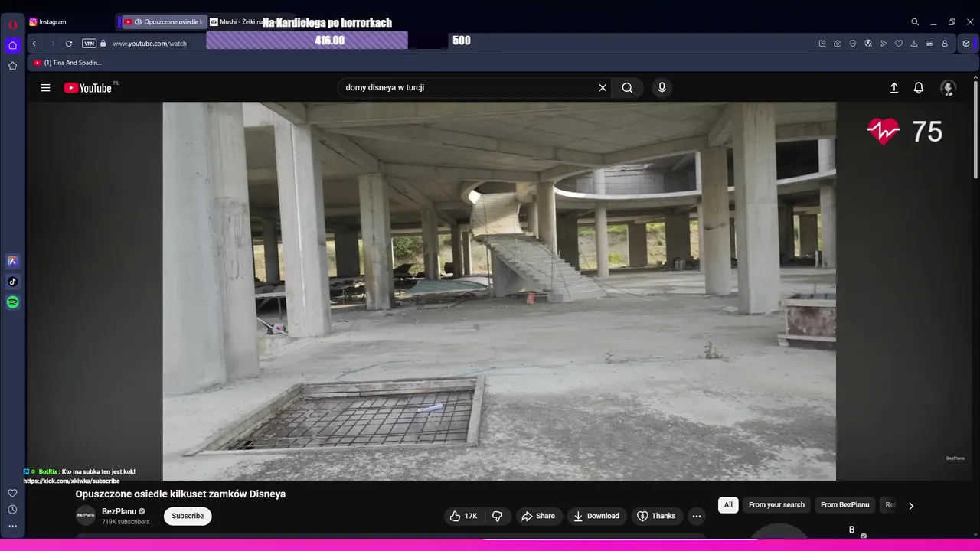Download the video
Screen dimensions: 980x551
(x=596, y=516)
